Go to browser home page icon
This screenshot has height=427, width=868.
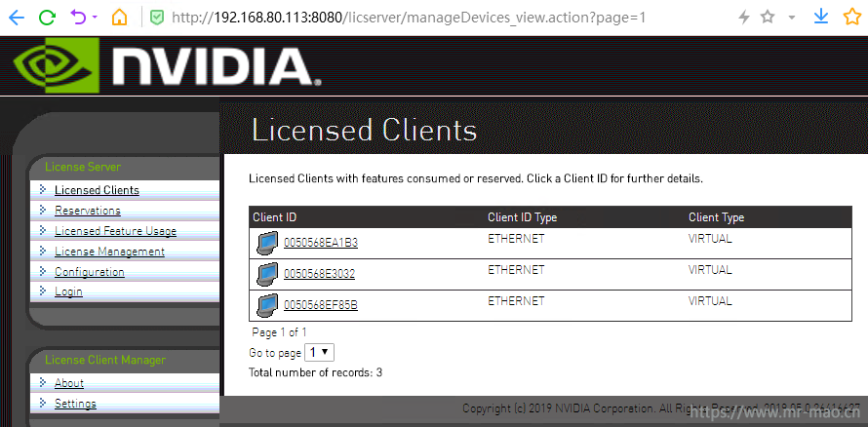pyautogui.click(x=119, y=18)
